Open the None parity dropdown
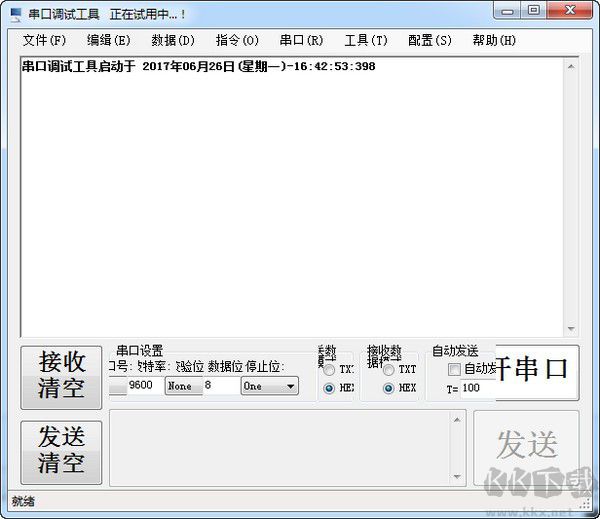This screenshot has width=600, height=519. pyautogui.click(x=184, y=386)
